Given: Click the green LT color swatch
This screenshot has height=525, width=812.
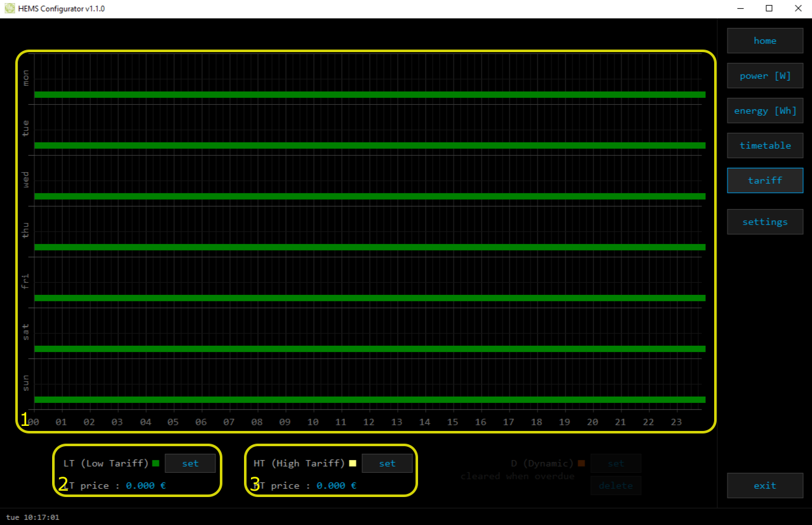Looking at the screenshot, I should 156,463.
